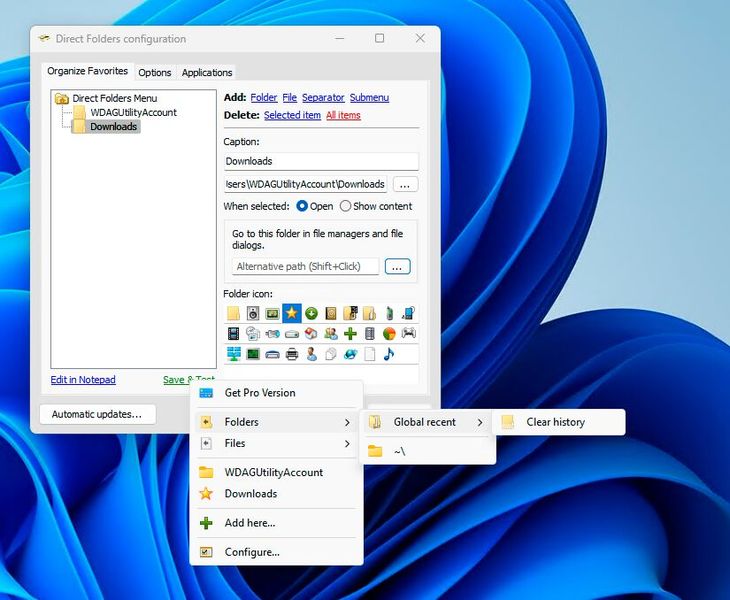Click the red All items link
The width and height of the screenshot is (730, 600).
pyautogui.click(x=343, y=115)
